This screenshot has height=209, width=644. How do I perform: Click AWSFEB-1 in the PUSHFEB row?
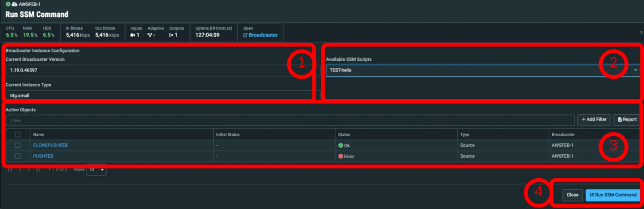tap(562, 156)
